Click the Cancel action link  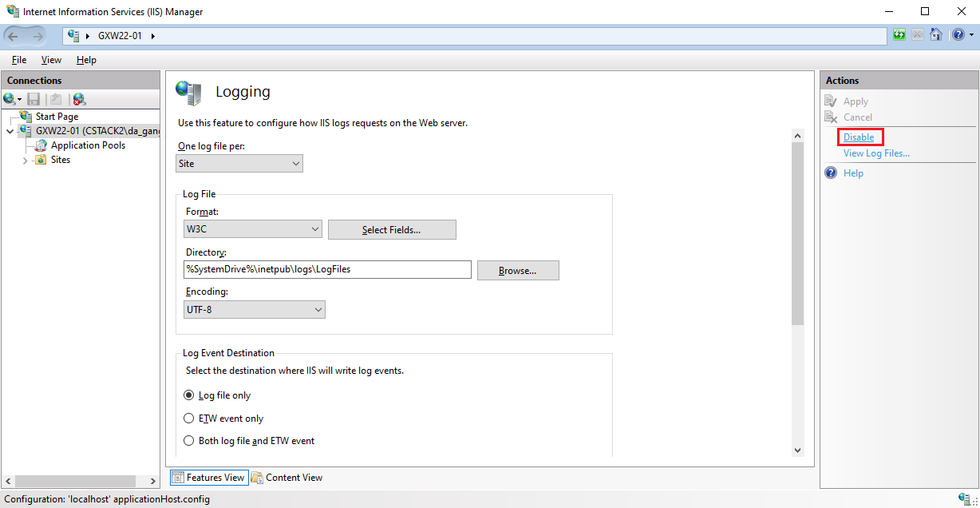click(x=858, y=117)
